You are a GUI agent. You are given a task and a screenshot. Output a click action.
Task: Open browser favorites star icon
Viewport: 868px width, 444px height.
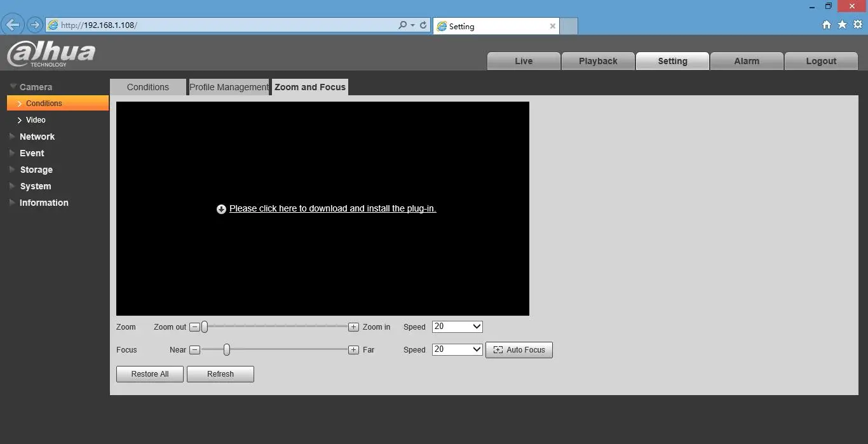coord(842,25)
